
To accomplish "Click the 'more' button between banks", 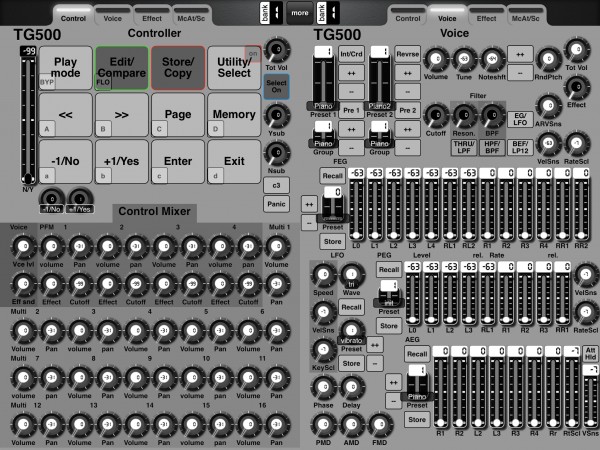I will click(300, 13).
